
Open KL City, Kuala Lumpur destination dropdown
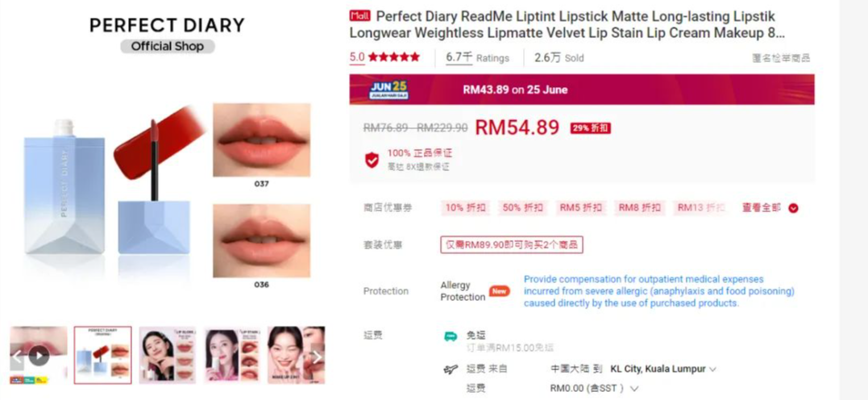tap(662, 369)
